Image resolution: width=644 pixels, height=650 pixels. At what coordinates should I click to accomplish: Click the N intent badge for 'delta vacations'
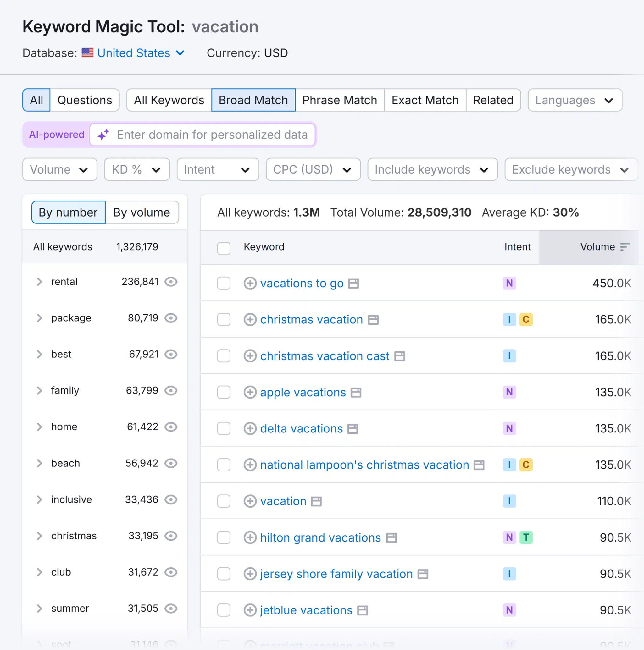[509, 429]
